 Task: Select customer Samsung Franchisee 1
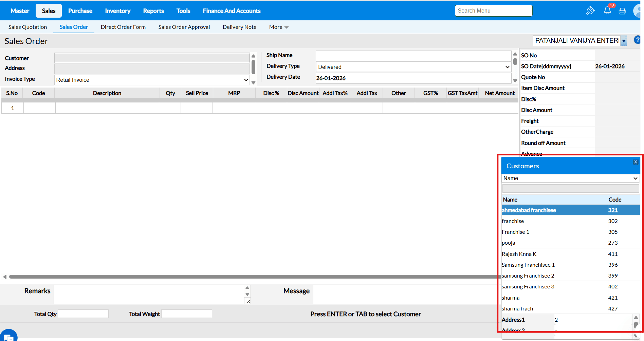(570, 265)
